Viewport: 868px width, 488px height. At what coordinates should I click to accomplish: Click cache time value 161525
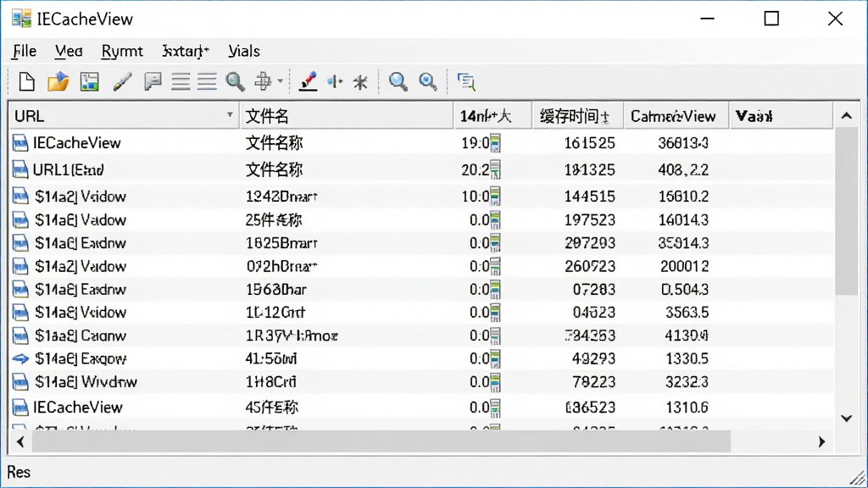589,142
